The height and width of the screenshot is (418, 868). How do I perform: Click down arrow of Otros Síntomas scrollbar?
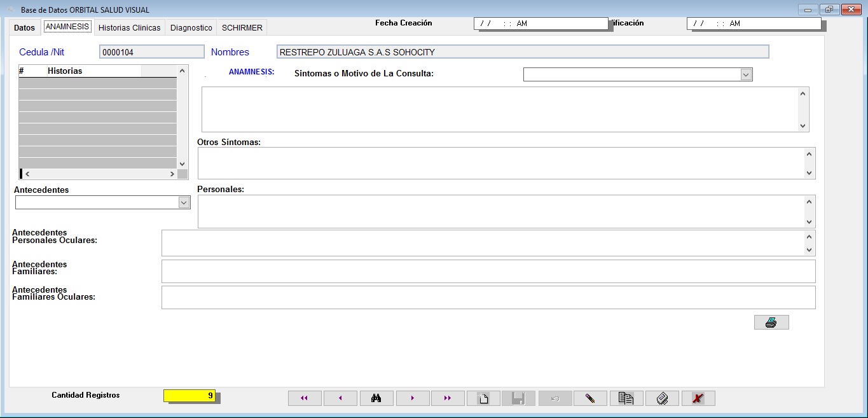point(809,173)
